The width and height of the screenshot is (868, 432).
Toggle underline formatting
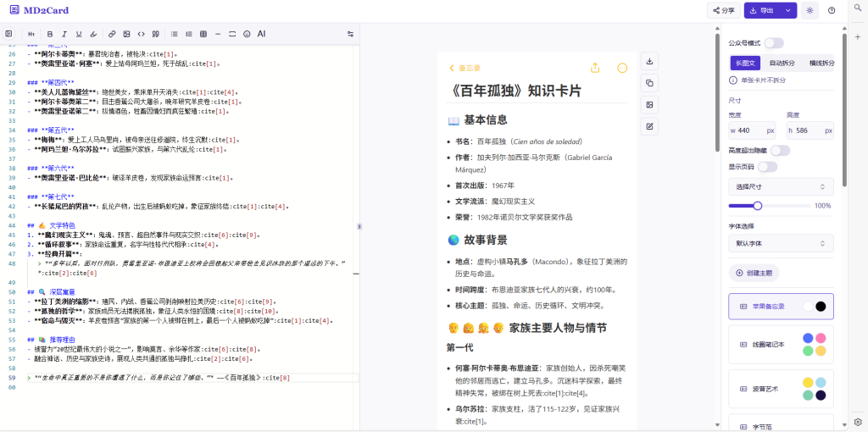coord(79,34)
